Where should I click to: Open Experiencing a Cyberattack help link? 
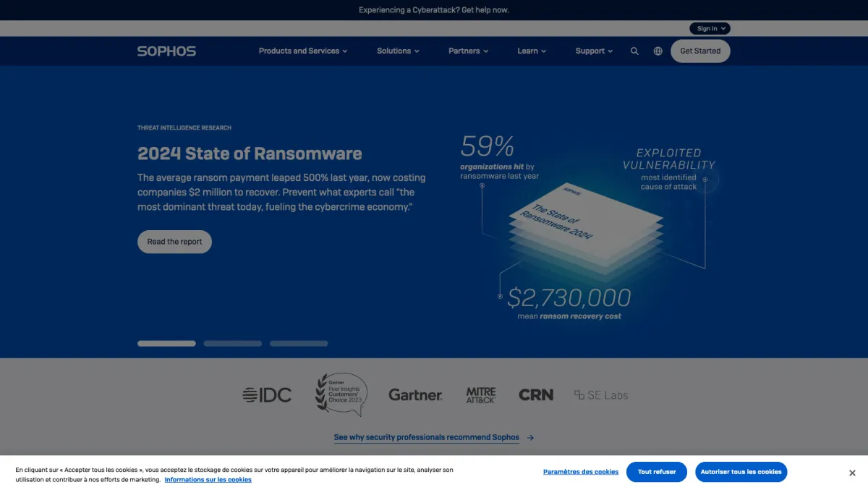[434, 10]
